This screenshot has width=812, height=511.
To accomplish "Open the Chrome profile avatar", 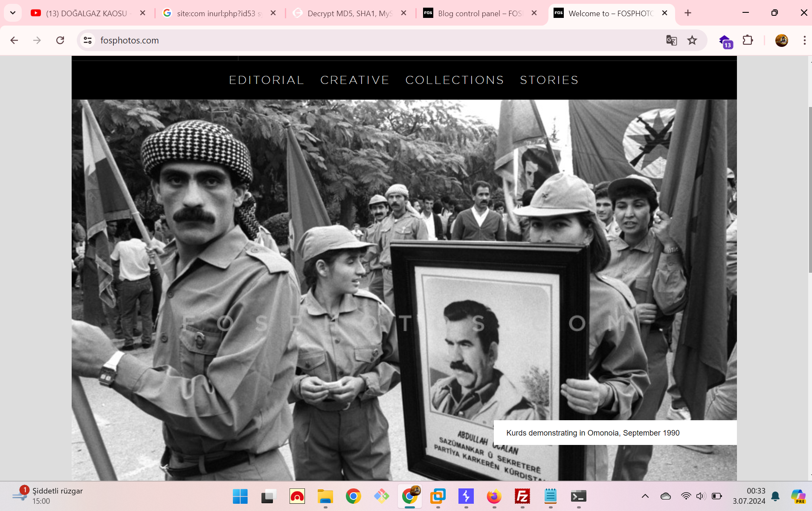I will click(x=782, y=40).
